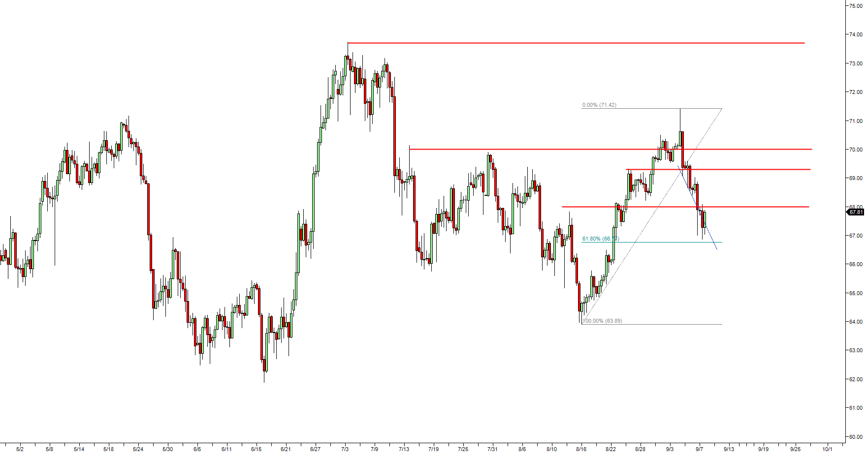Click the 74.00 price axis label
The image size is (868, 456).
pyautogui.click(x=856, y=34)
